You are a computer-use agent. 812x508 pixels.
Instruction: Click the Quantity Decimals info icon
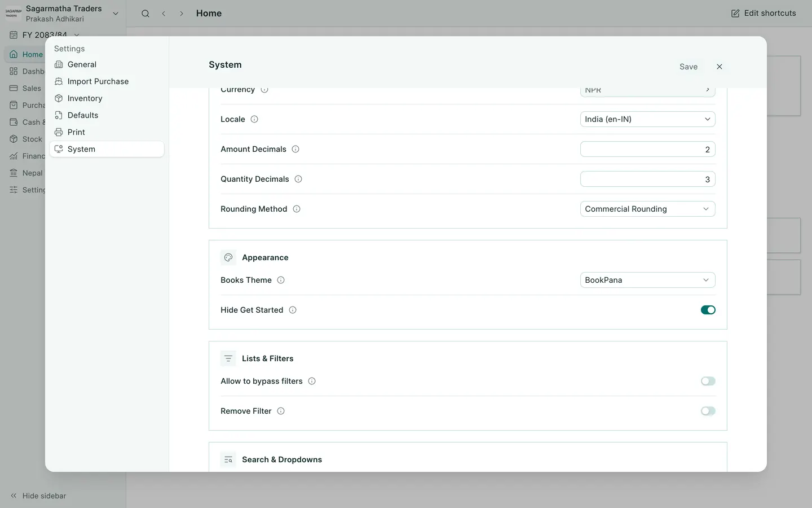(298, 179)
